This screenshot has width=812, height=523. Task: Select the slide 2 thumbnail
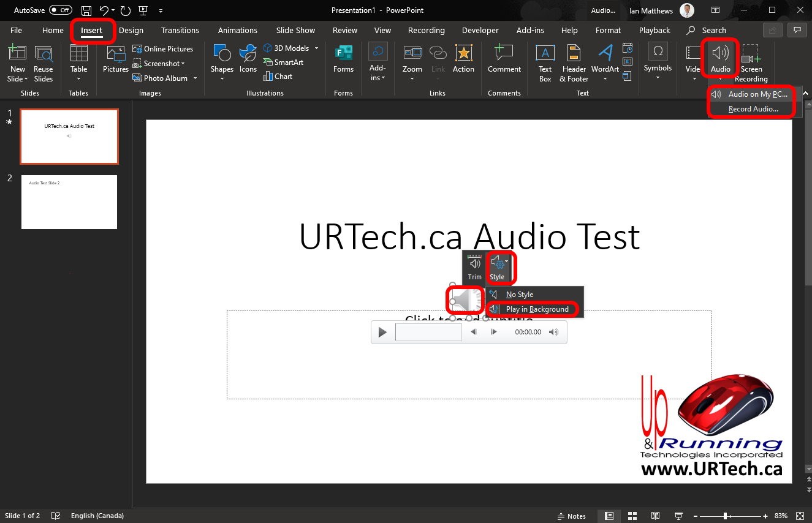coord(69,202)
